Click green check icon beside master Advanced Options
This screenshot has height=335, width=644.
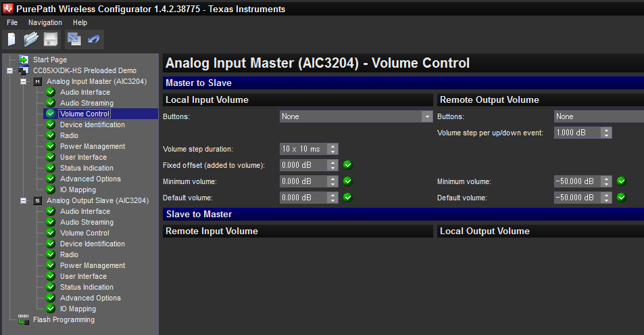coord(51,179)
